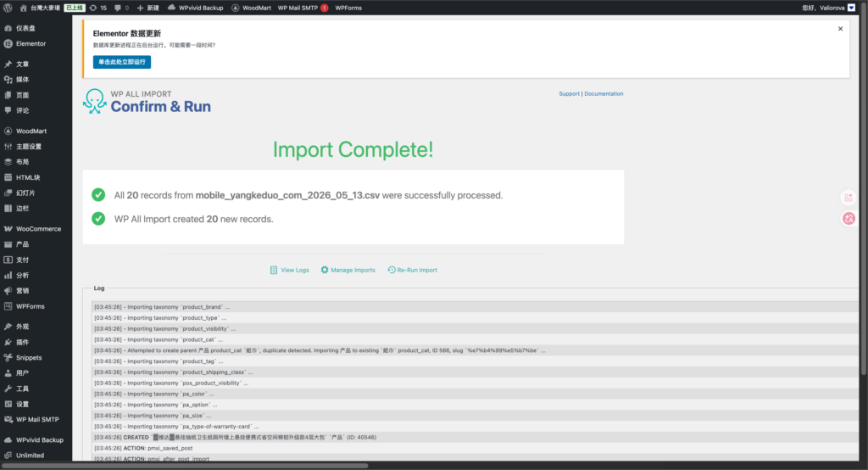Screen dimensions: 868x470
Task: Click the horizontal scrollbar at bottom
Action: point(186,466)
